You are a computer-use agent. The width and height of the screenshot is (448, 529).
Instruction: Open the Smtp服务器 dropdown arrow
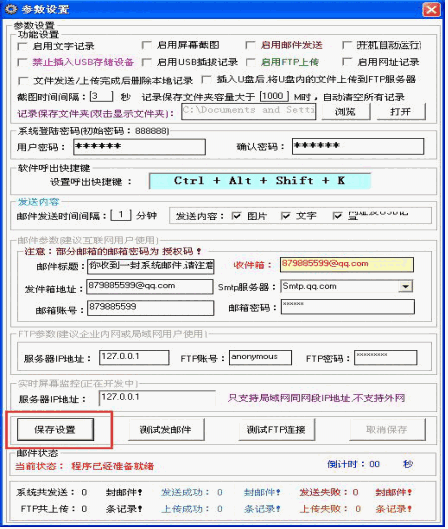(405, 286)
